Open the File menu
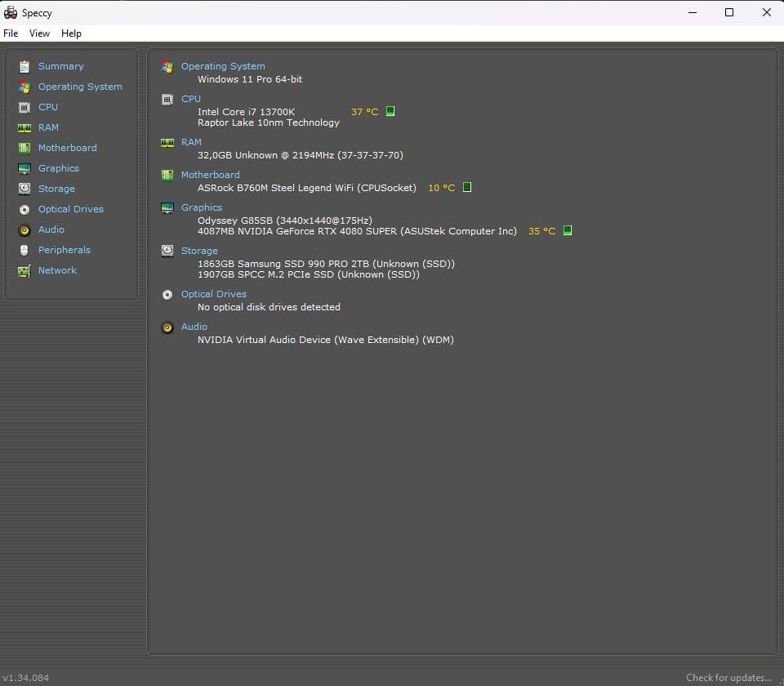Screen dimensions: 784x686 (11, 33)
